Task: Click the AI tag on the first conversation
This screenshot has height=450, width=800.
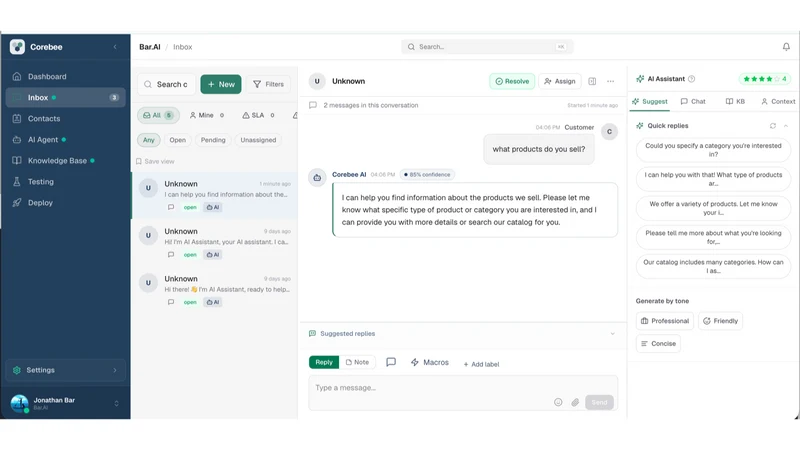Action: coord(213,207)
